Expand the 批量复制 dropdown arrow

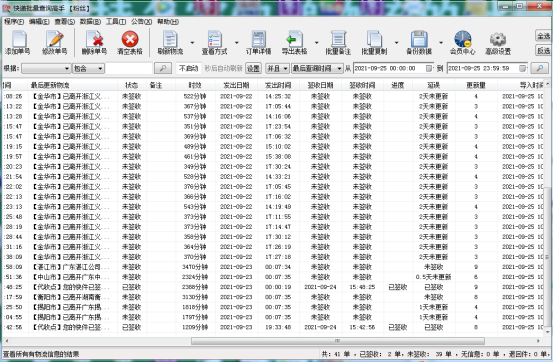pos(396,43)
